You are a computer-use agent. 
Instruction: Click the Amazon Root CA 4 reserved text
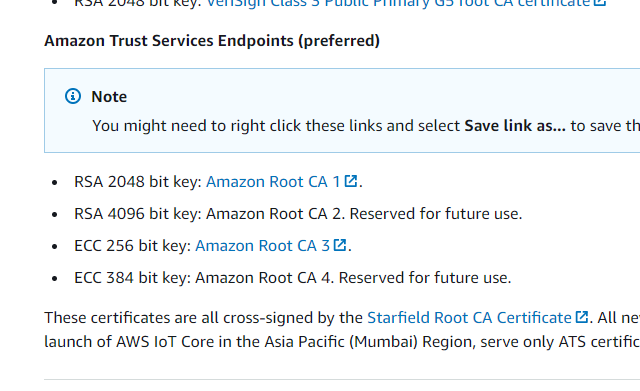pyautogui.click(x=353, y=278)
